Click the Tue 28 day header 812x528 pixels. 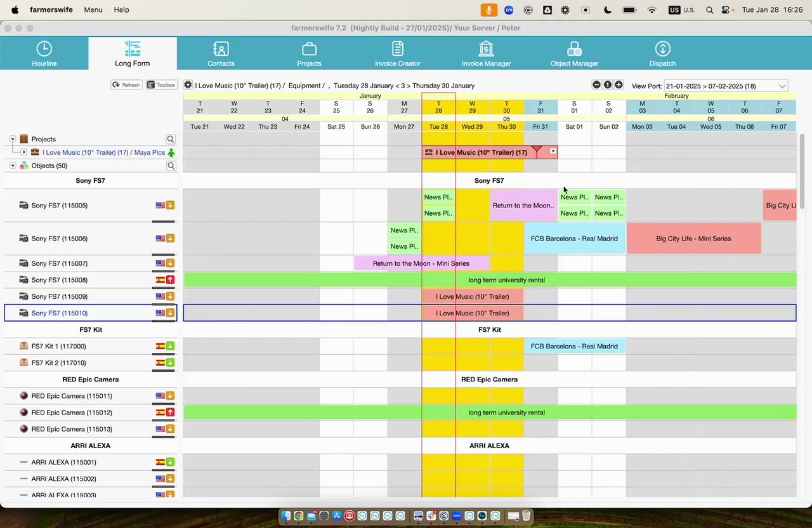click(x=438, y=126)
